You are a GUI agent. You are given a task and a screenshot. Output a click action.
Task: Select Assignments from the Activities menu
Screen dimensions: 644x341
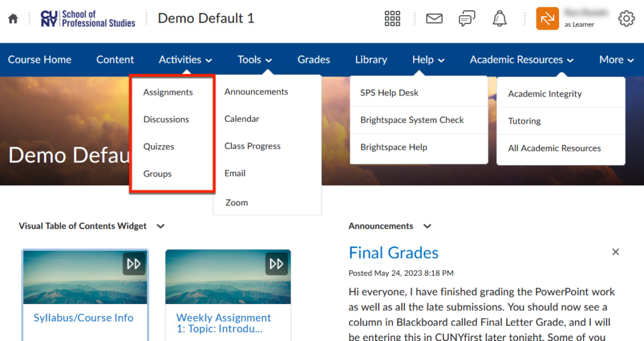coord(168,92)
